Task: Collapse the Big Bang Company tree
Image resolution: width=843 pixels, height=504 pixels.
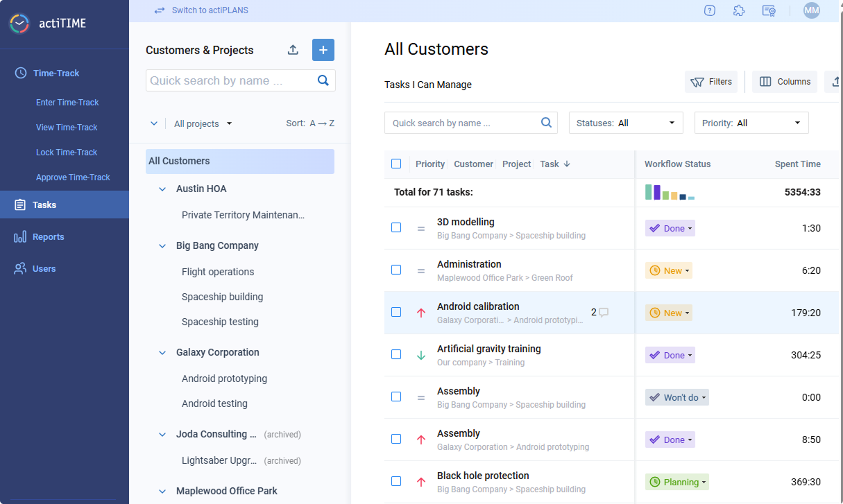Action: 162,245
